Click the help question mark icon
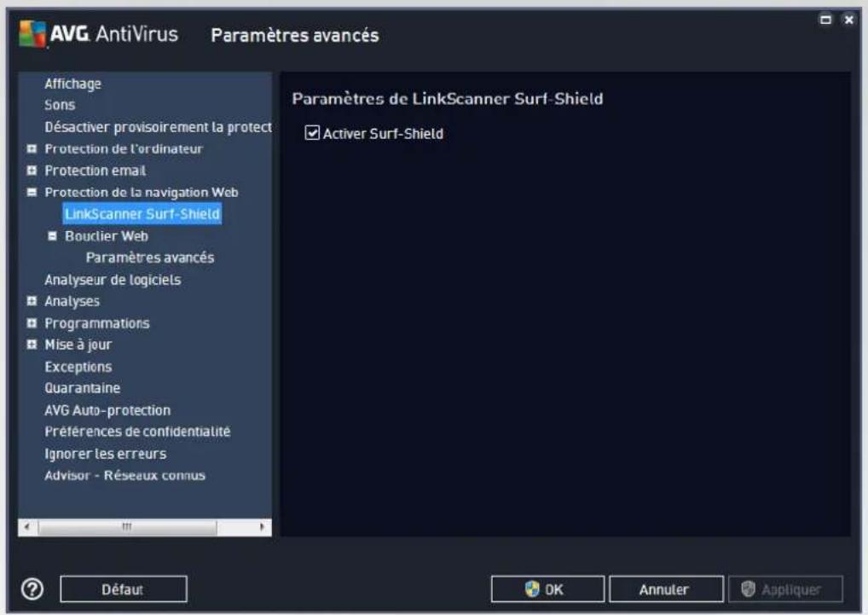 tap(32, 589)
